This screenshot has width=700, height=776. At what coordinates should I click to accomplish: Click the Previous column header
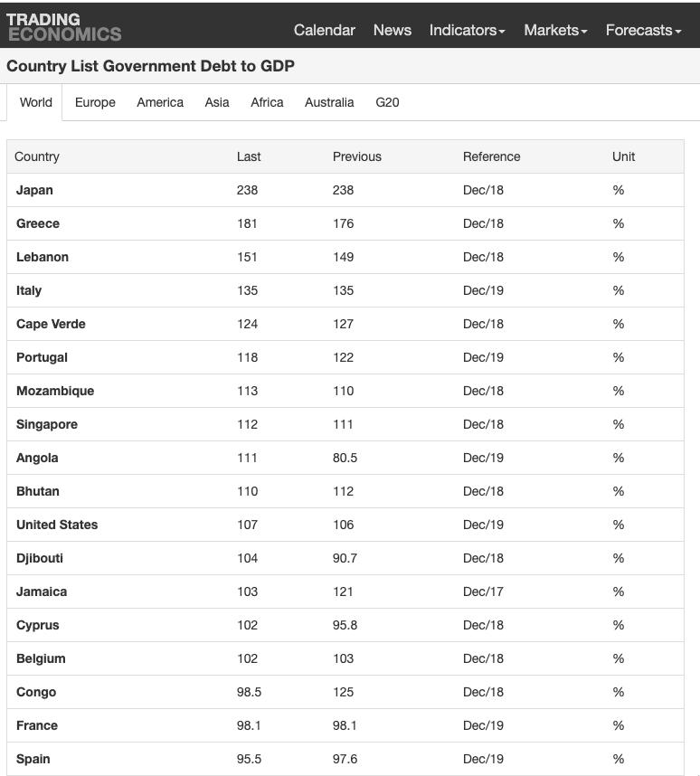356,156
